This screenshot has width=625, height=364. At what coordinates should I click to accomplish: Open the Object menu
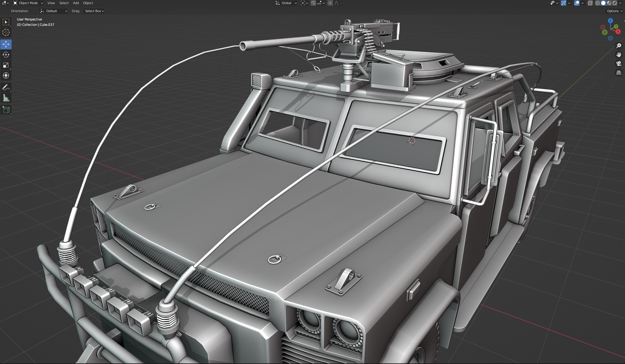tap(88, 3)
